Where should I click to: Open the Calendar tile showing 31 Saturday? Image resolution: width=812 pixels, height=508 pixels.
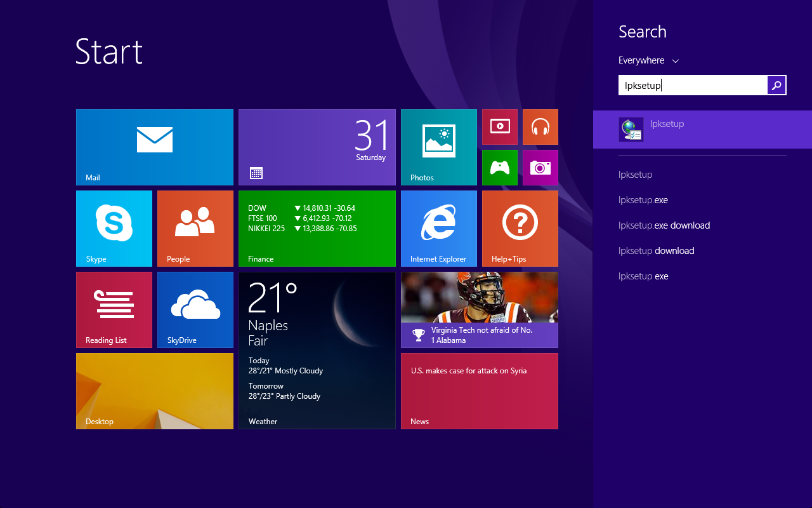click(317, 147)
